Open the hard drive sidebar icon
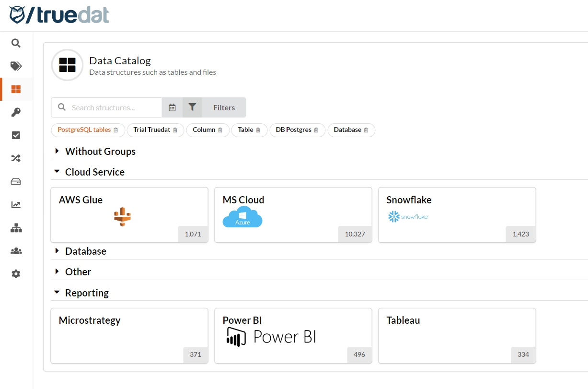The width and height of the screenshot is (588, 389). (16, 181)
